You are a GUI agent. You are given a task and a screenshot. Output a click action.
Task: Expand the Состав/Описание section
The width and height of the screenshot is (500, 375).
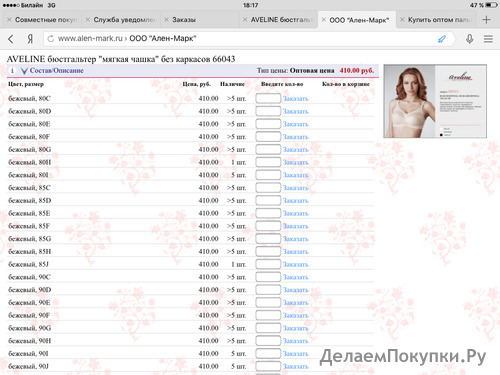(x=52, y=71)
